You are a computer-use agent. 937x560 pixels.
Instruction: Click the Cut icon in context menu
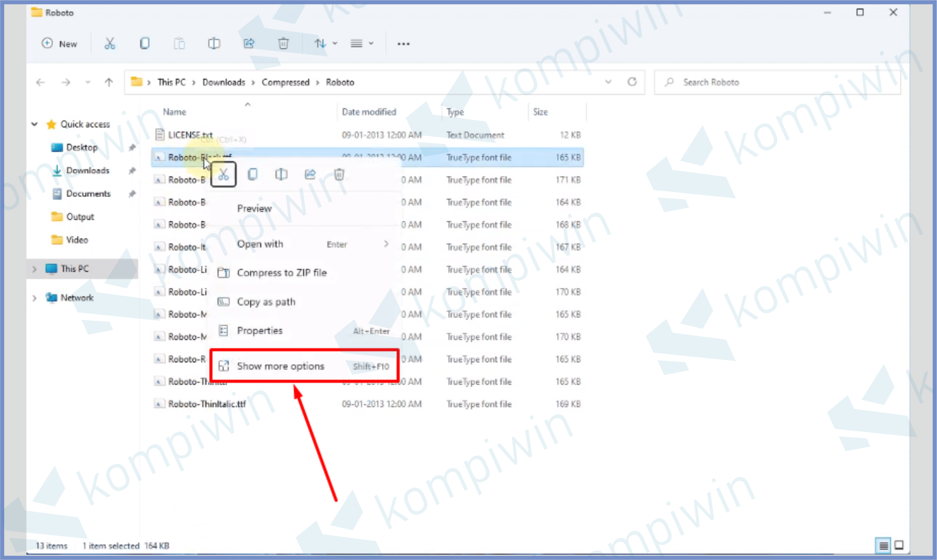tap(223, 174)
